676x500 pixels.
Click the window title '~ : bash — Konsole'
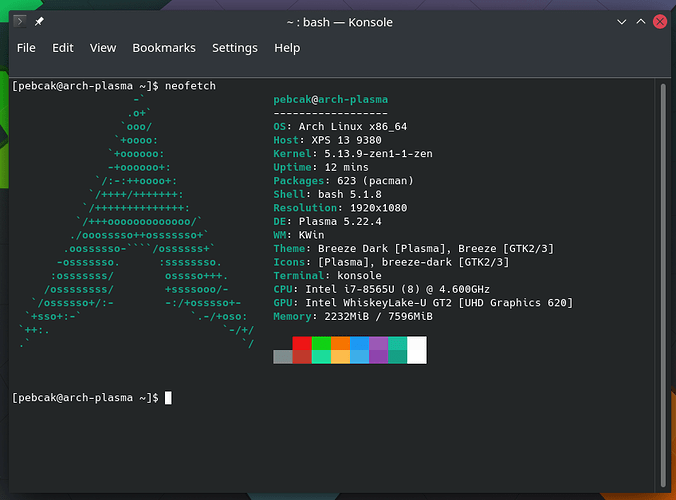[340, 22]
